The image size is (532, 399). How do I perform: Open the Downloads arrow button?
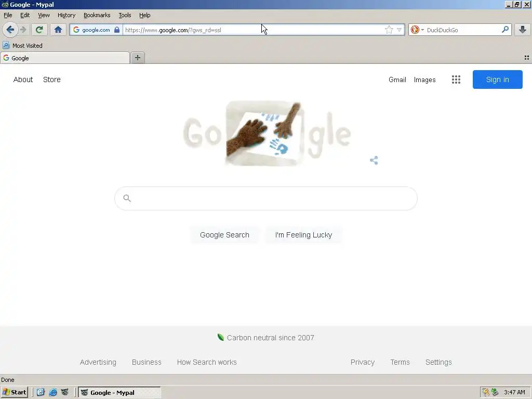[523, 30]
